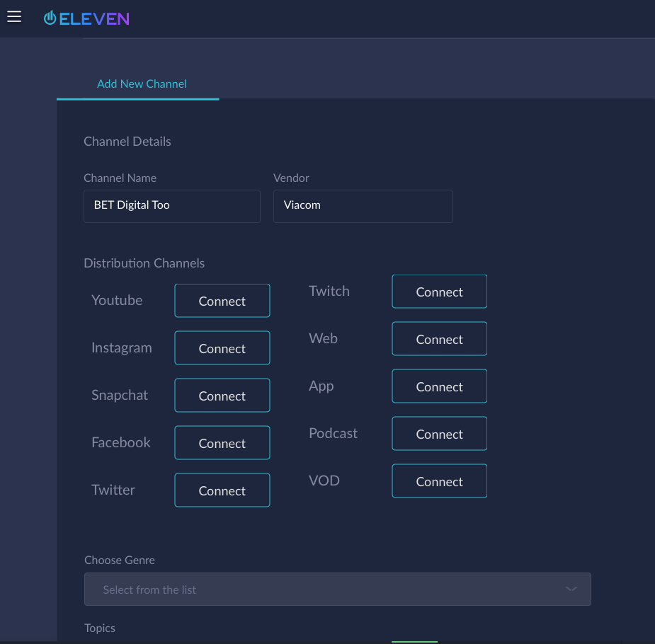Click the Snapchat label

(120, 395)
